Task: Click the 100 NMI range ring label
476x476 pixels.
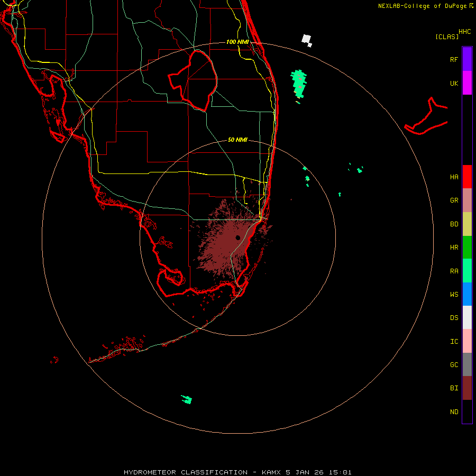Action: point(237,42)
